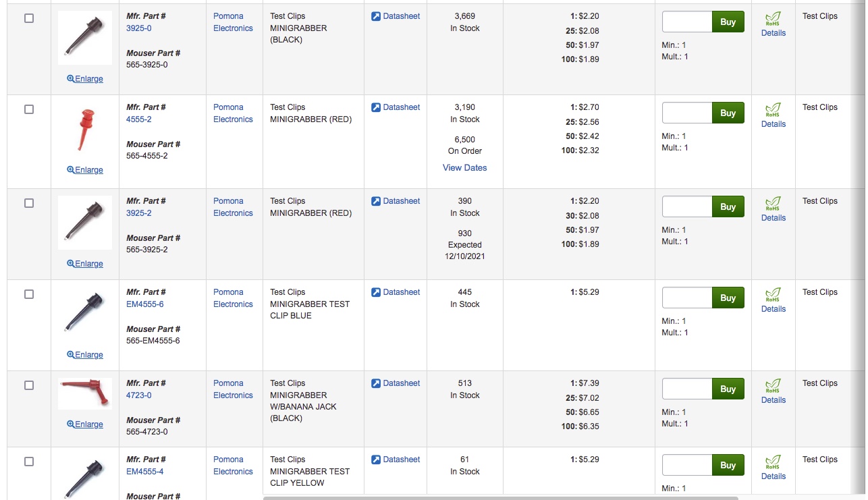Click Enlarge magnifier icon under 4555-2 image
Screen dimensions: 868x500
pos(70,170)
